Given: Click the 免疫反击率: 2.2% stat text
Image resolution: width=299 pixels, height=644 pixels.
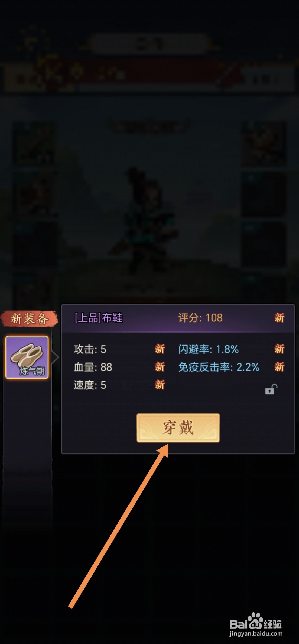Looking at the screenshot, I should point(219,367).
